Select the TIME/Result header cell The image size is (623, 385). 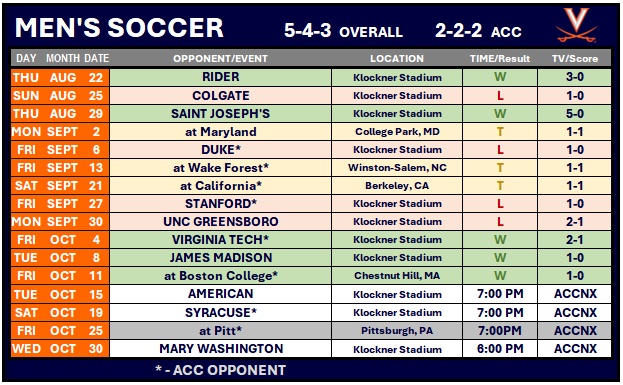pos(500,58)
